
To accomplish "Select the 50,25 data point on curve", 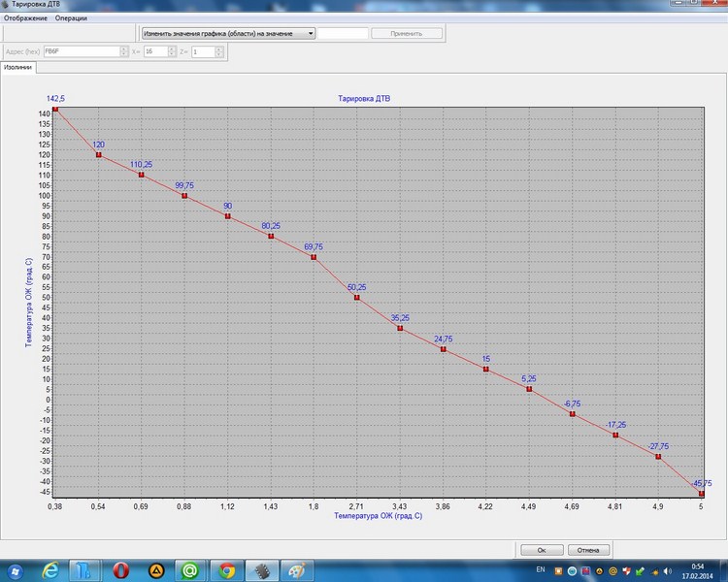I will pos(356,298).
